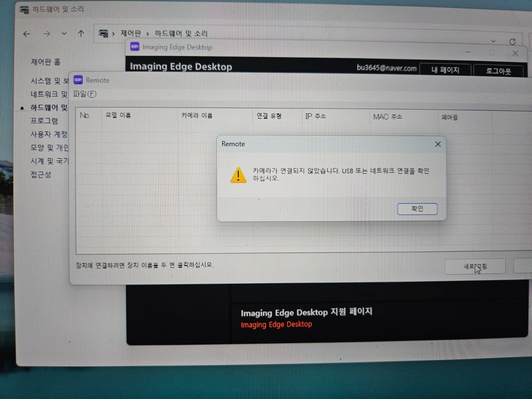532x399 pixels.
Task: Open 제어판 홈 in the sidebar
Action: pyautogui.click(x=46, y=62)
